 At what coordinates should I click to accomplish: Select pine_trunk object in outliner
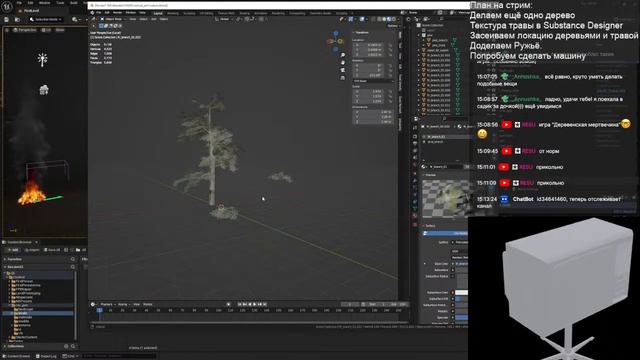tap(439, 45)
